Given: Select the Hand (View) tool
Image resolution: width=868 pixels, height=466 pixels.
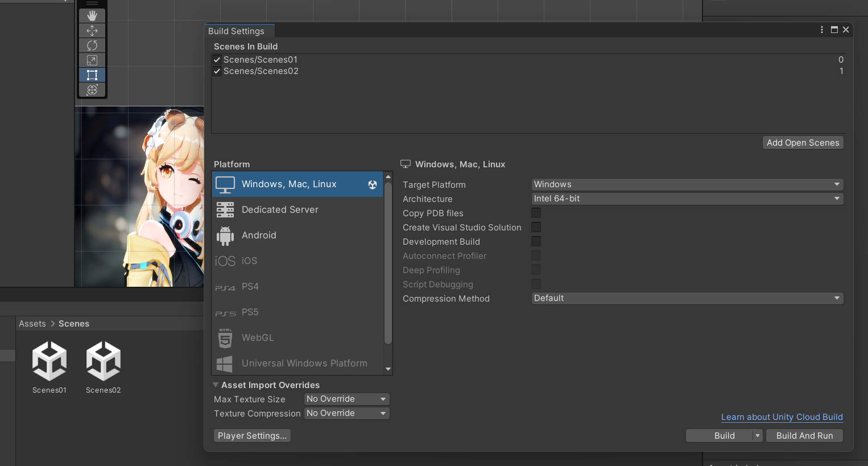Looking at the screenshot, I should coord(92,16).
